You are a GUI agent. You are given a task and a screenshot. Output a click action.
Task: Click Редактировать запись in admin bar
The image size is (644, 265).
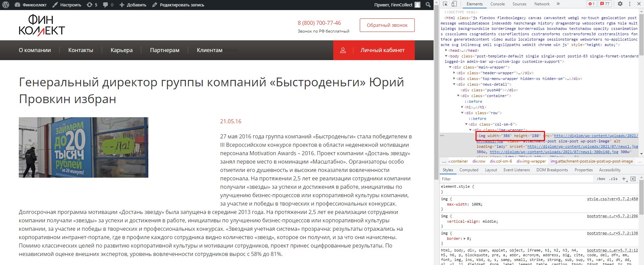point(178,5)
